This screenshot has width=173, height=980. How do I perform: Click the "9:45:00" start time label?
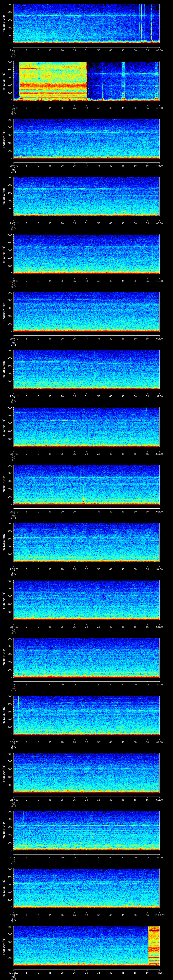14,108
